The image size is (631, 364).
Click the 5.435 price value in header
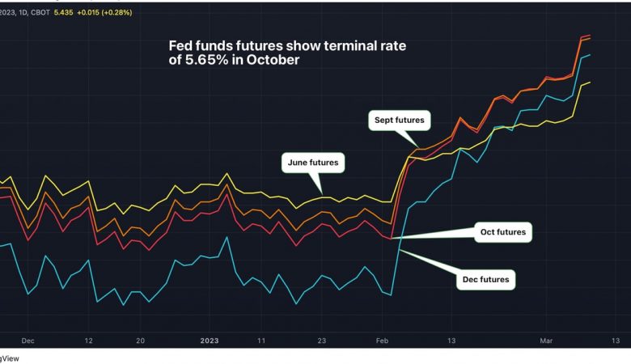click(x=64, y=12)
